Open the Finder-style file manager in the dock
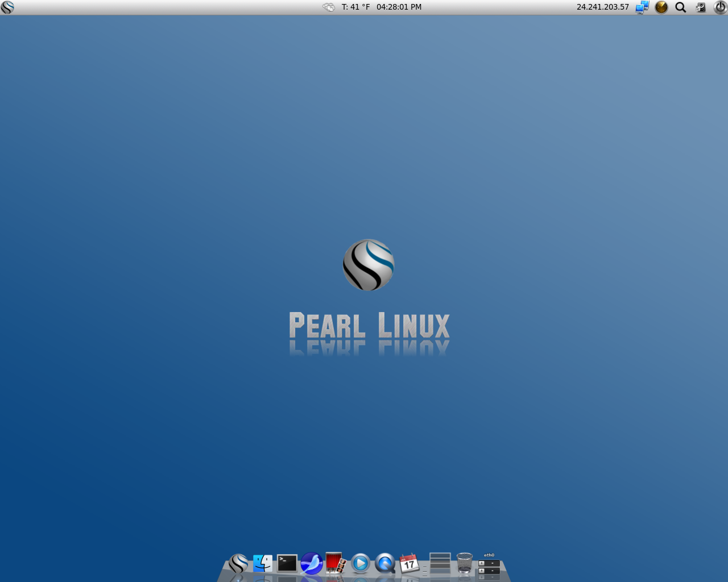Image resolution: width=728 pixels, height=582 pixels. click(263, 563)
